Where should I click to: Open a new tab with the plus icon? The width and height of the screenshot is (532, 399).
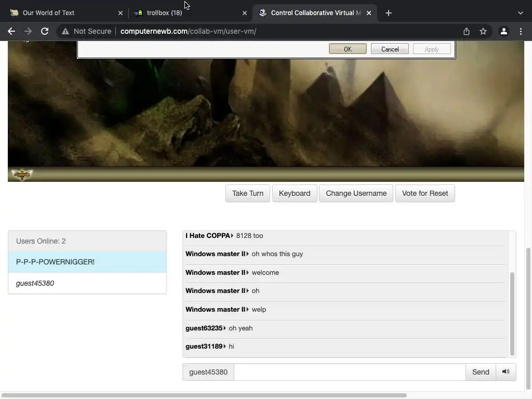(389, 13)
